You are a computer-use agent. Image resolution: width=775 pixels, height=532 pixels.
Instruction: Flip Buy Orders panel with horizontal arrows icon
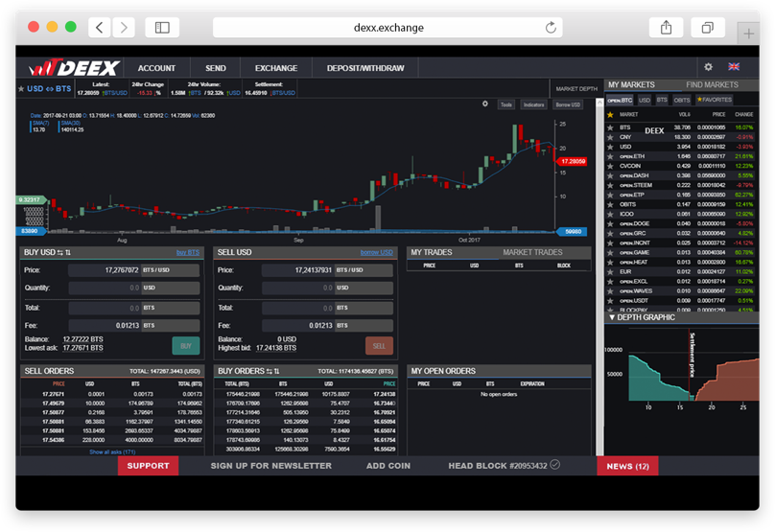point(270,371)
